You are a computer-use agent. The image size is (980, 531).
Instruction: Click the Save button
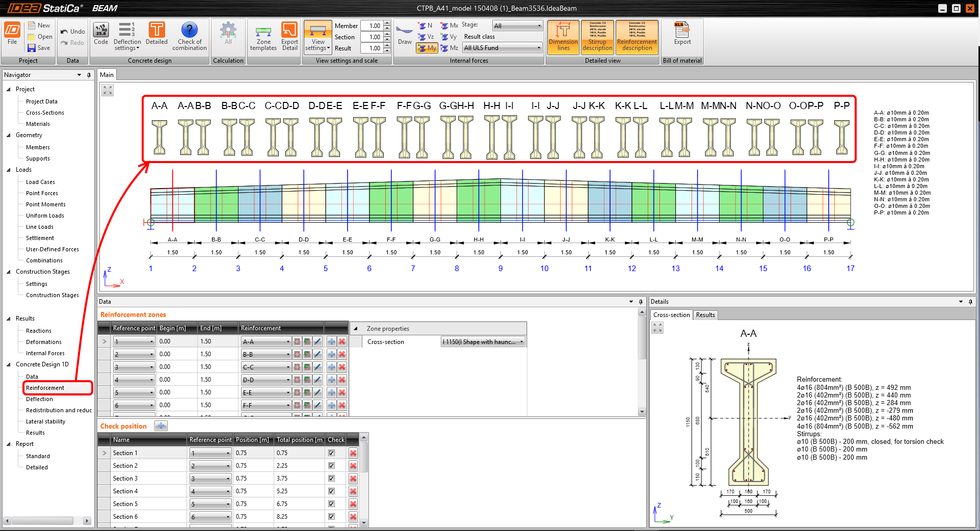(39, 48)
